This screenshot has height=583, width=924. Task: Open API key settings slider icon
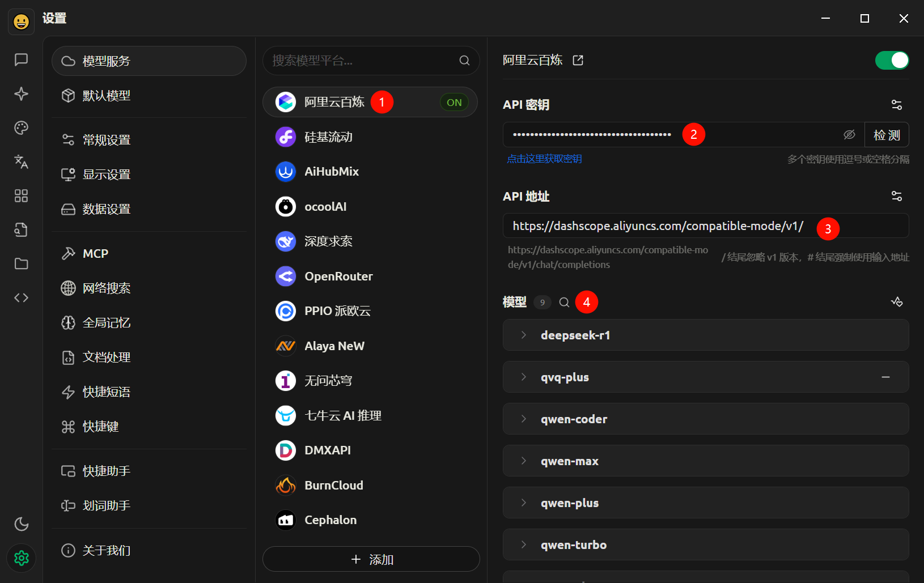point(896,105)
